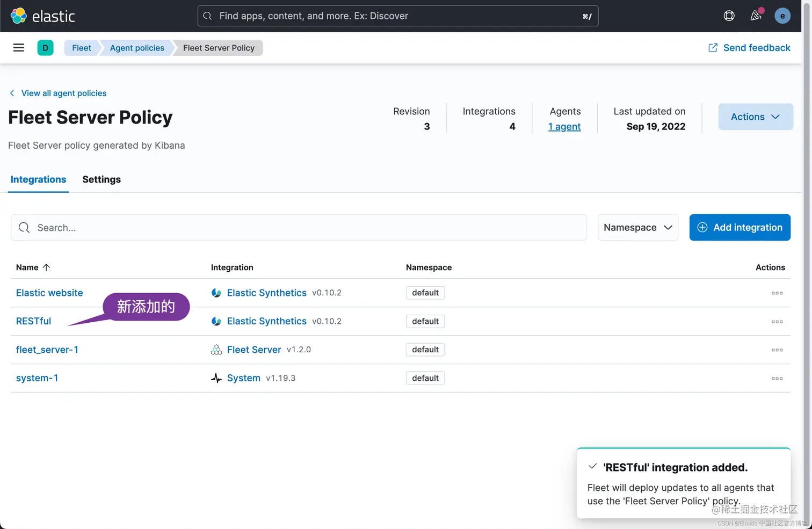Open actions menu for RESTful row
The height and width of the screenshot is (529, 812).
tap(777, 322)
